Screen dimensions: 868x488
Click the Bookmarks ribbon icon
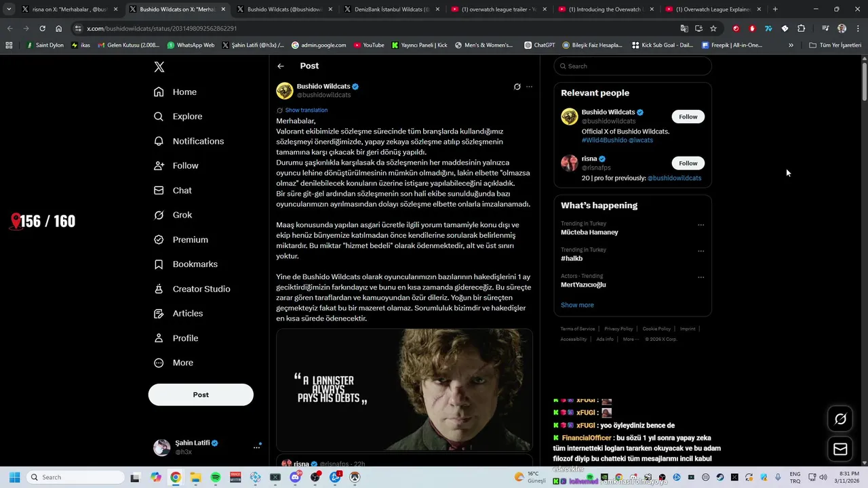pos(159,264)
